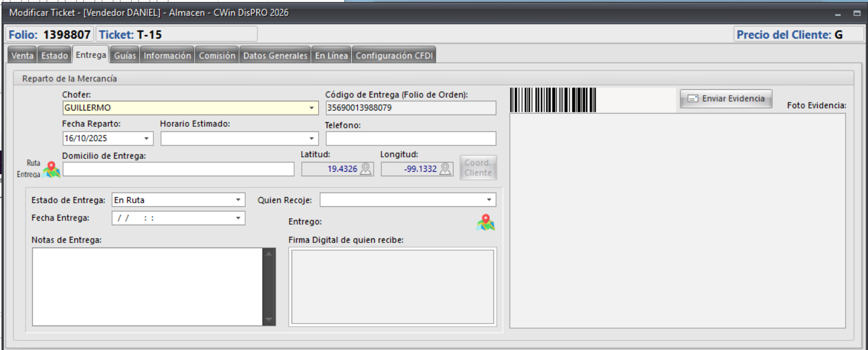Screen dimensions: 868x350
Task: Open the Estado de Entrega dropdown
Action: pos(238,200)
